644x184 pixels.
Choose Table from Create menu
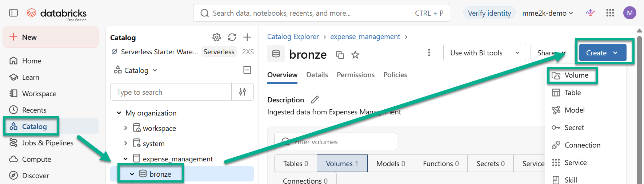click(586, 93)
